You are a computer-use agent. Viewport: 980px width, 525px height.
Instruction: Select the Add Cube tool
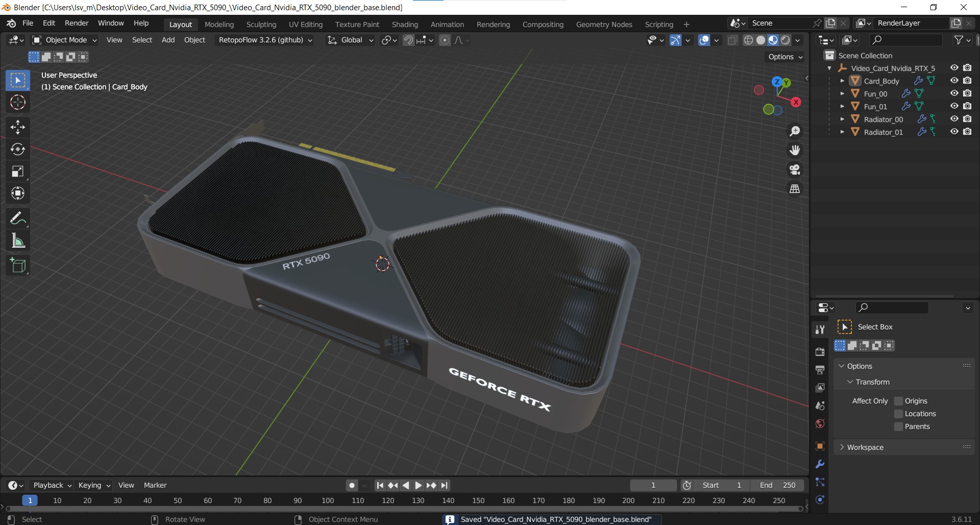pos(18,266)
